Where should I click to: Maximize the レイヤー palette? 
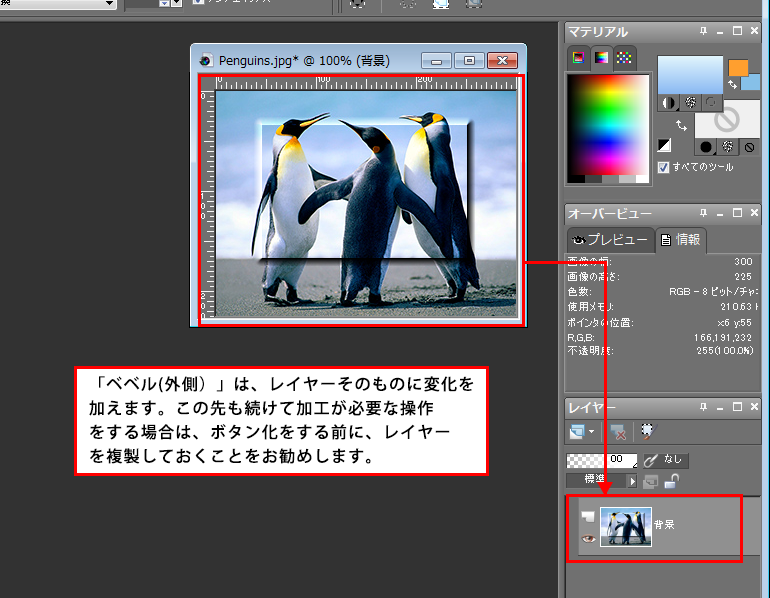coord(737,407)
